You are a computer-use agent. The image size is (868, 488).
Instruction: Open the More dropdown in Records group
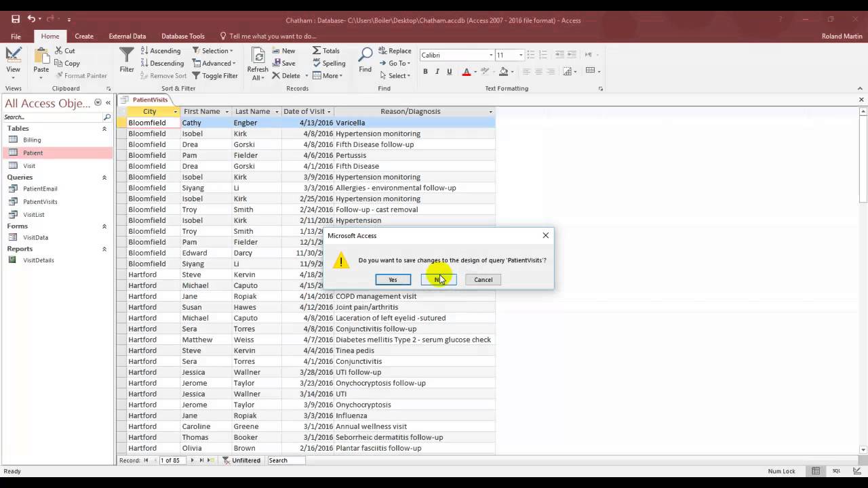coord(328,76)
